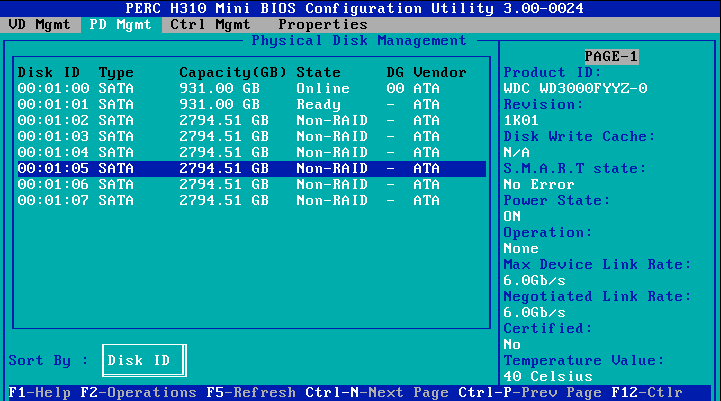Click F2-Operations in the bottom bar
Image resolution: width=721 pixels, height=401 pixels.
tap(138, 393)
